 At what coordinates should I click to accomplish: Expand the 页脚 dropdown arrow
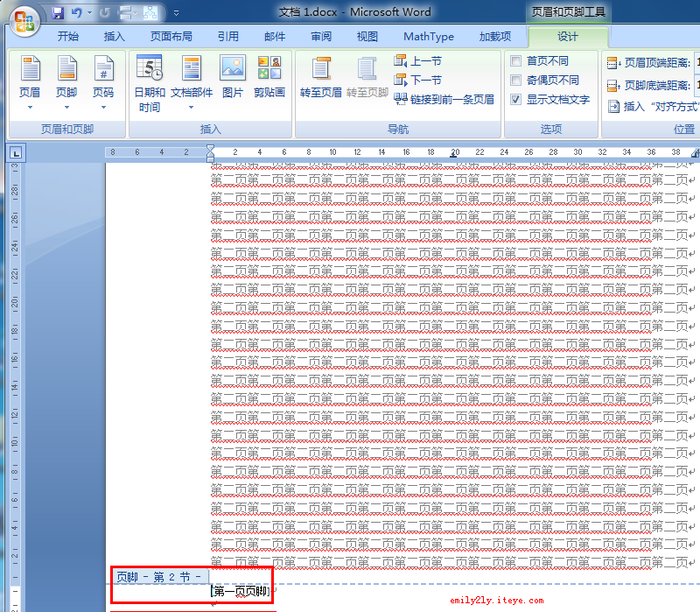[x=66, y=107]
